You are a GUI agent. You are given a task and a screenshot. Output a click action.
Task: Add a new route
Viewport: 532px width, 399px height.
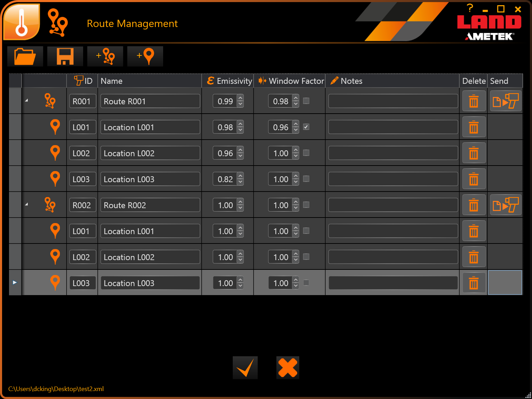point(105,56)
